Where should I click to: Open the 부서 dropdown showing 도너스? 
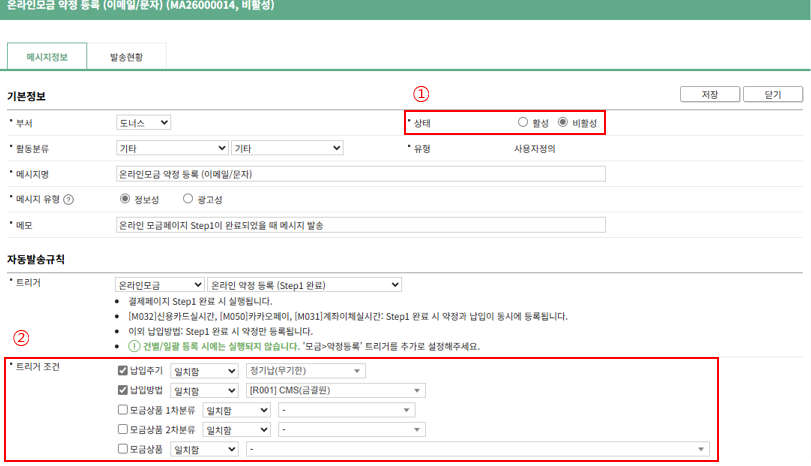143,123
